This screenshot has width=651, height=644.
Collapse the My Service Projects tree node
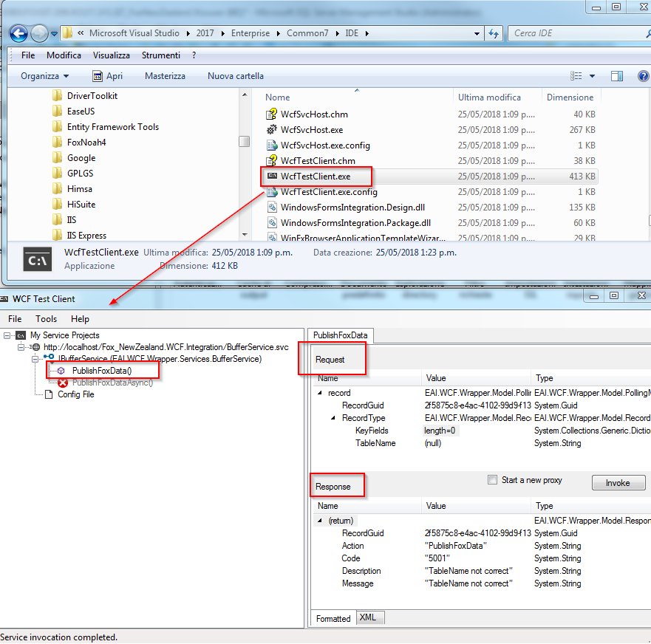[x=7, y=335]
